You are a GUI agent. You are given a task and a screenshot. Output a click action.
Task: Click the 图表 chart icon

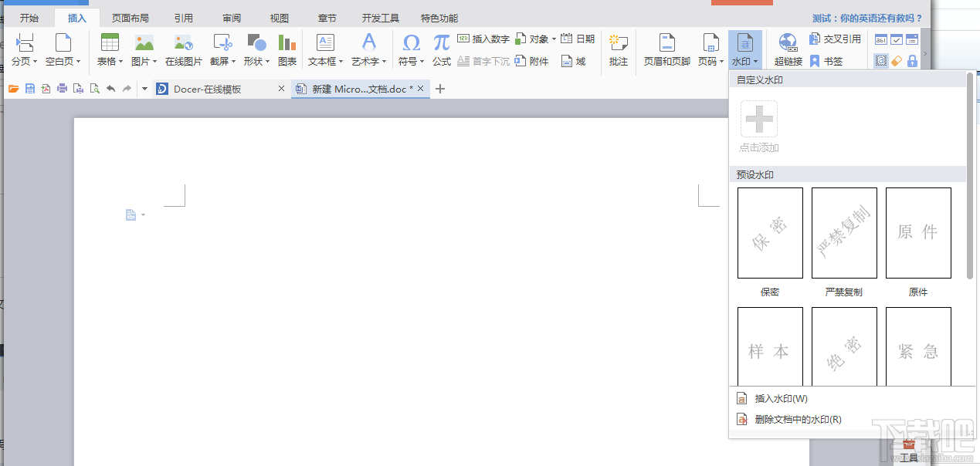pyautogui.click(x=287, y=49)
